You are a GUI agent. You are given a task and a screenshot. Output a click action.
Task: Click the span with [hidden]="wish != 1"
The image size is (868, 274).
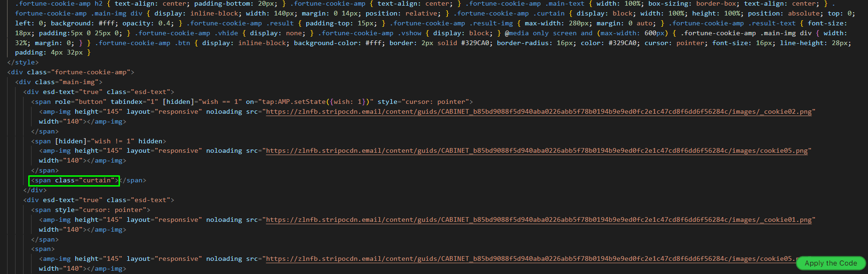[99, 141]
